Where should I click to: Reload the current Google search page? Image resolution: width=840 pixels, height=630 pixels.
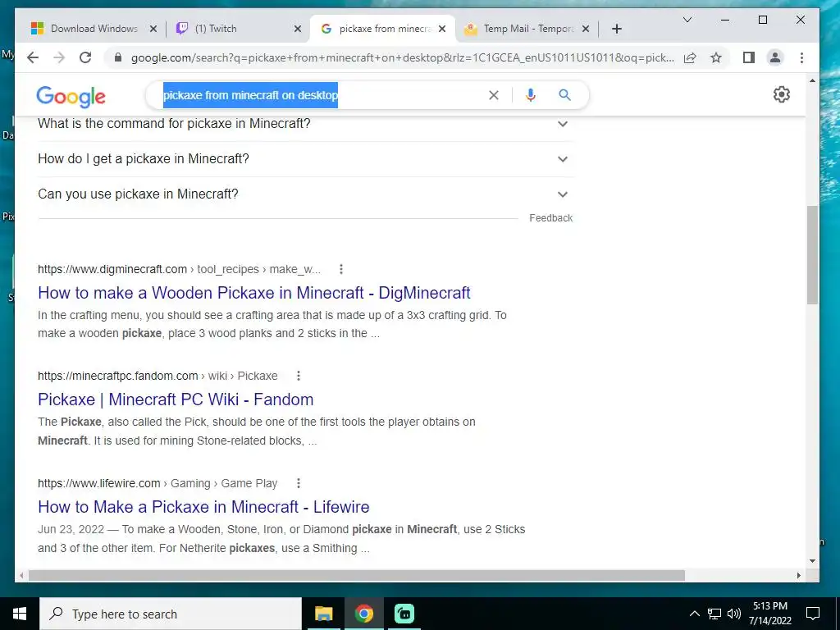[x=85, y=58]
